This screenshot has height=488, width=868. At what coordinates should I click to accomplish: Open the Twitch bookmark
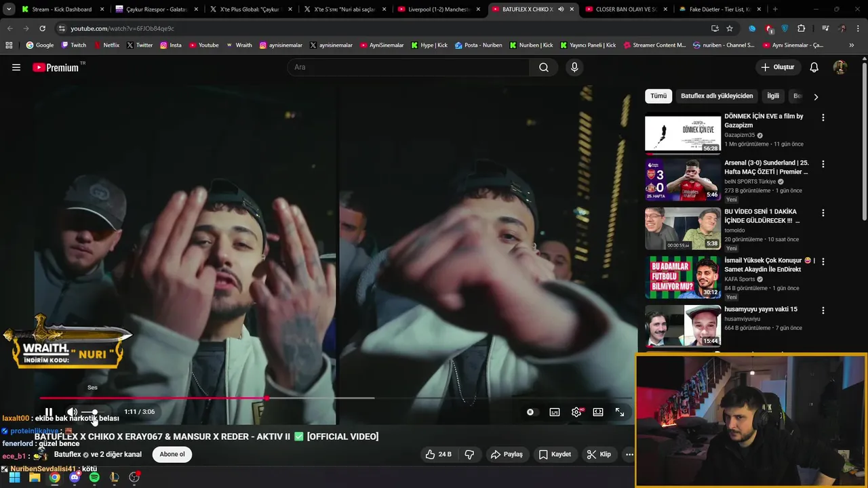pyautogui.click(x=74, y=45)
